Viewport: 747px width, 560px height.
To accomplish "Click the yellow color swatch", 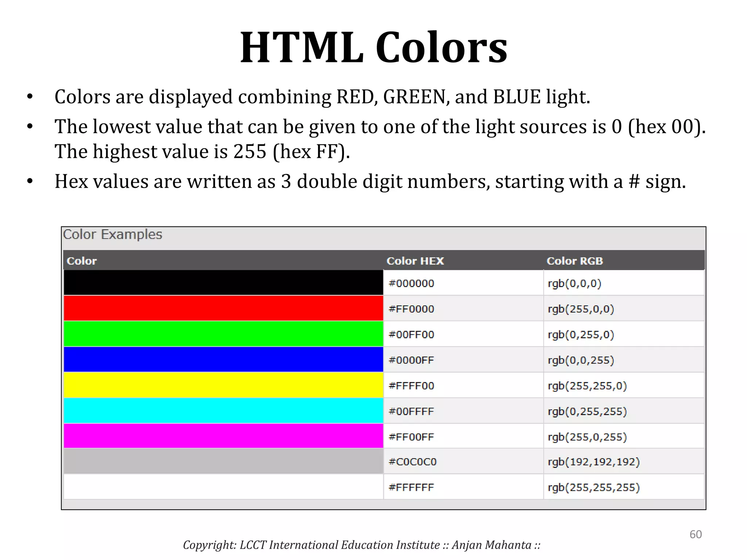I will [x=223, y=385].
